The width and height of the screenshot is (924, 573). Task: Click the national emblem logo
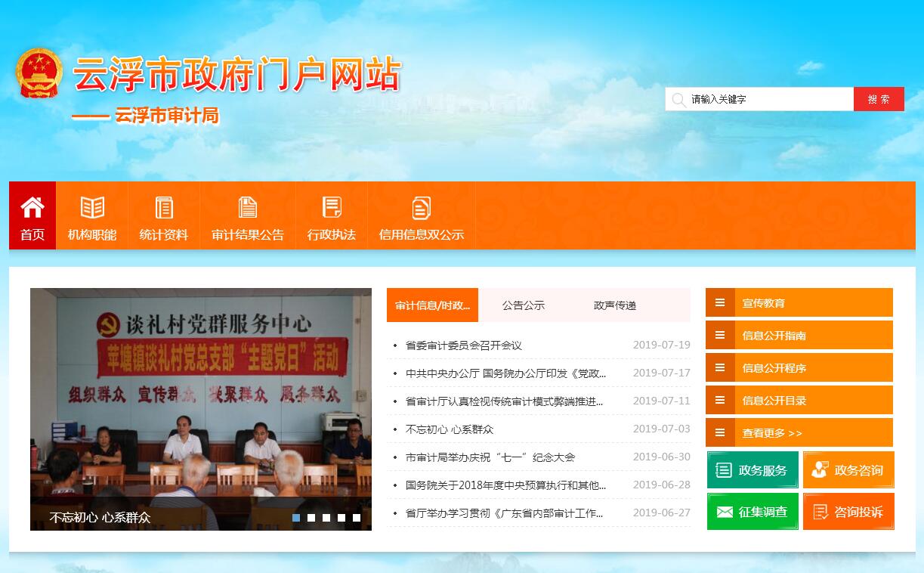[x=39, y=73]
